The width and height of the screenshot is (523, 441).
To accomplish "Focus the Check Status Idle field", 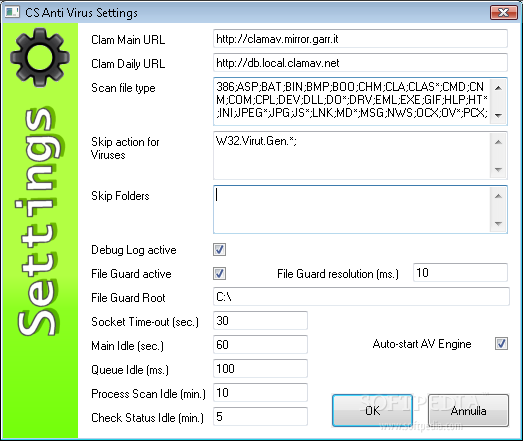I will 260,417.
